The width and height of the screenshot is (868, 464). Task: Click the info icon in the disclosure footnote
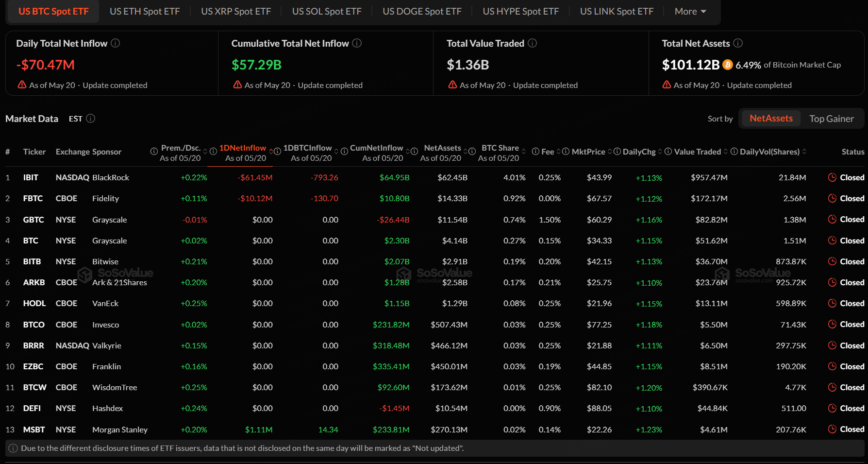click(13, 448)
